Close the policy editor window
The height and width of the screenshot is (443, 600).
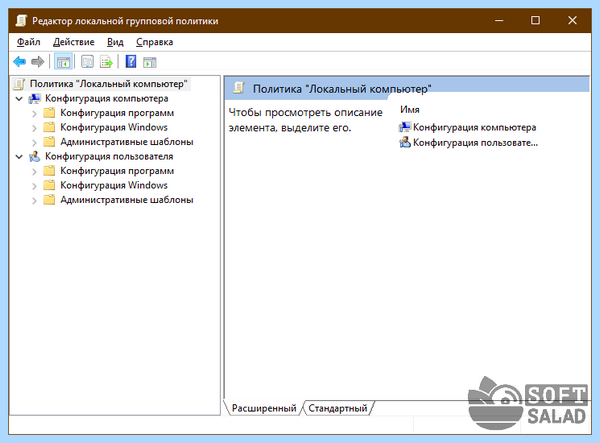[572, 20]
